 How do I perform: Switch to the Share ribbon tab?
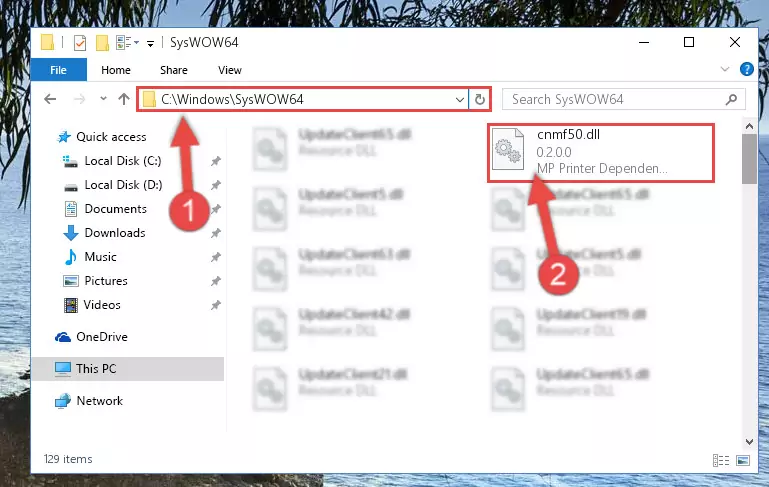174,70
